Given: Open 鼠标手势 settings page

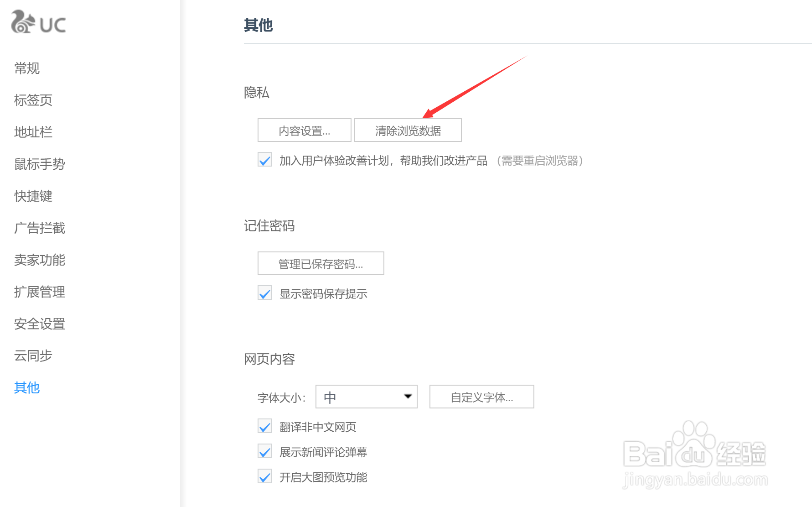Looking at the screenshot, I should [x=39, y=164].
